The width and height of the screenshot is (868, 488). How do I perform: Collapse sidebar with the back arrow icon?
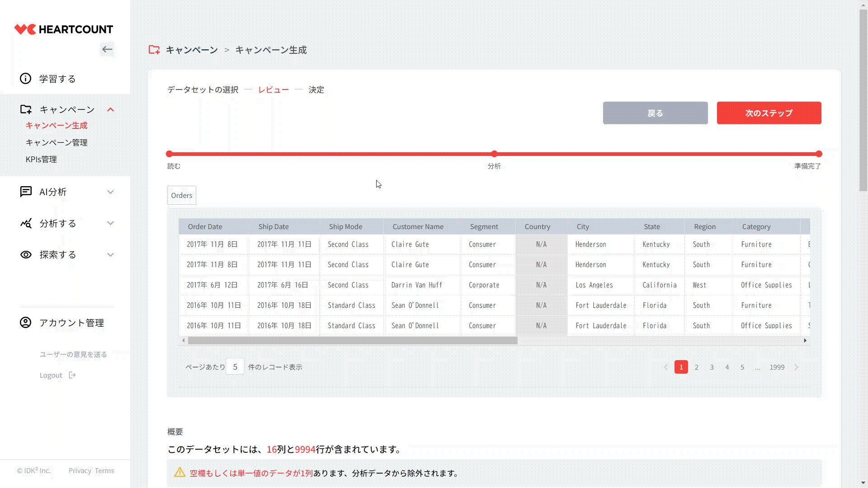[107, 50]
